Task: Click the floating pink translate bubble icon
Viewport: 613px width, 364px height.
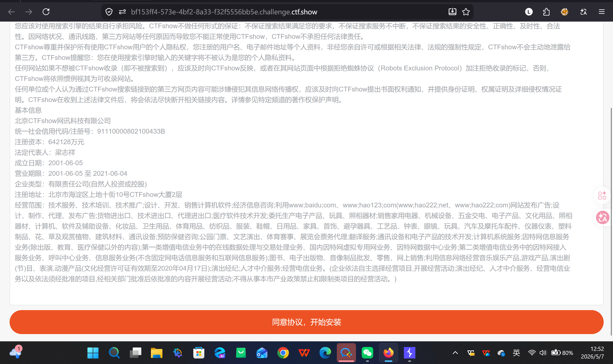Action: pyautogui.click(x=603, y=218)
